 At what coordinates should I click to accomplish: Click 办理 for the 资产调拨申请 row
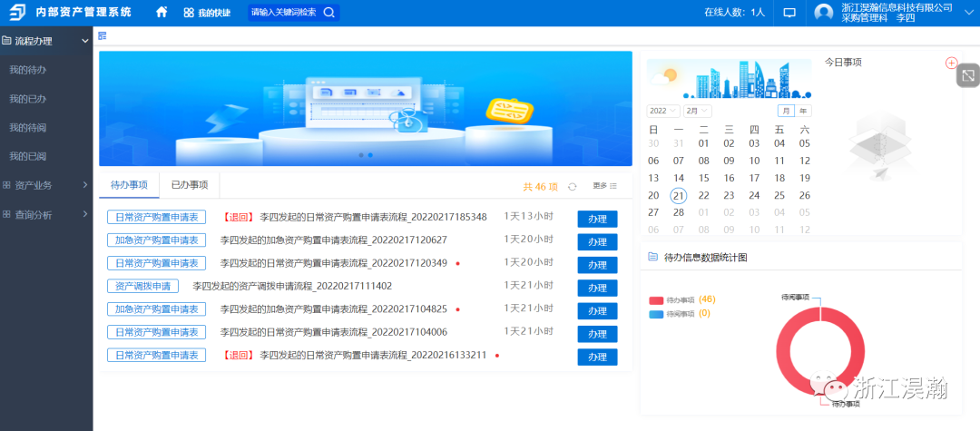point(597,288)
